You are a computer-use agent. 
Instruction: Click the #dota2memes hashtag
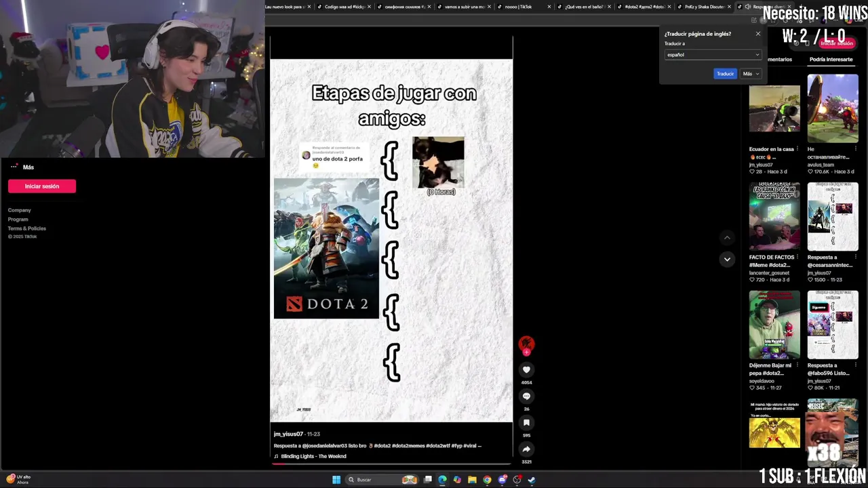coord(410,446)
